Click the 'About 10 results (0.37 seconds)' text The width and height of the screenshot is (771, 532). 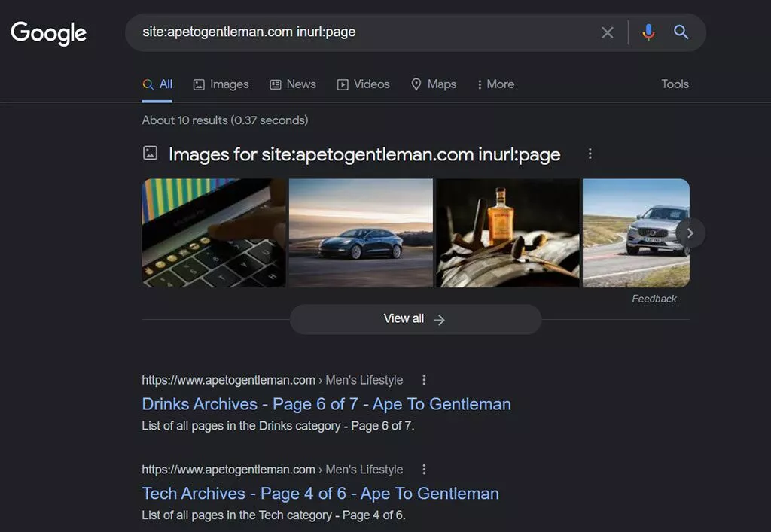point(225,120)
